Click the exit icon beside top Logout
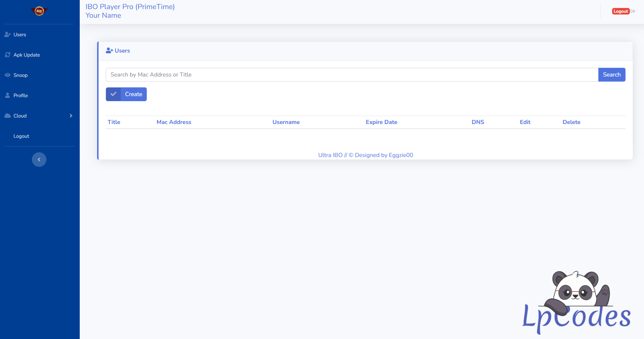This screenshot has width=644, height=339. [633, 11]
